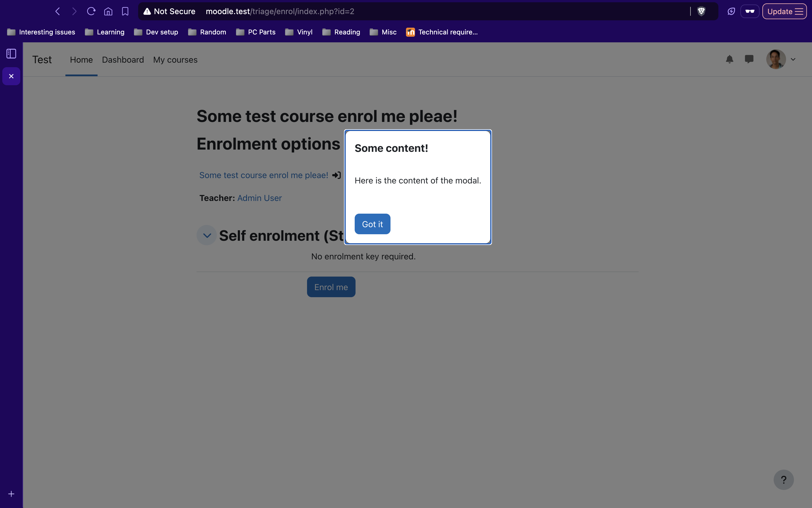Open the messaging chat bubble icon
Screen dimensions: 812x508
click(x=749, y=59)
